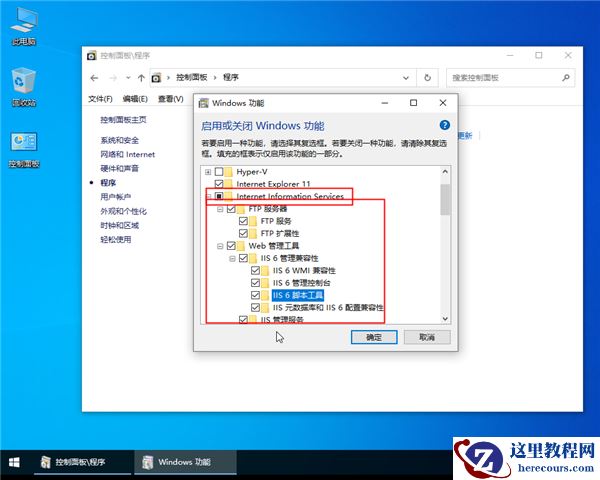
Task: Uncheck the FTP 服务 checkbox
Action: click(243, 221)
